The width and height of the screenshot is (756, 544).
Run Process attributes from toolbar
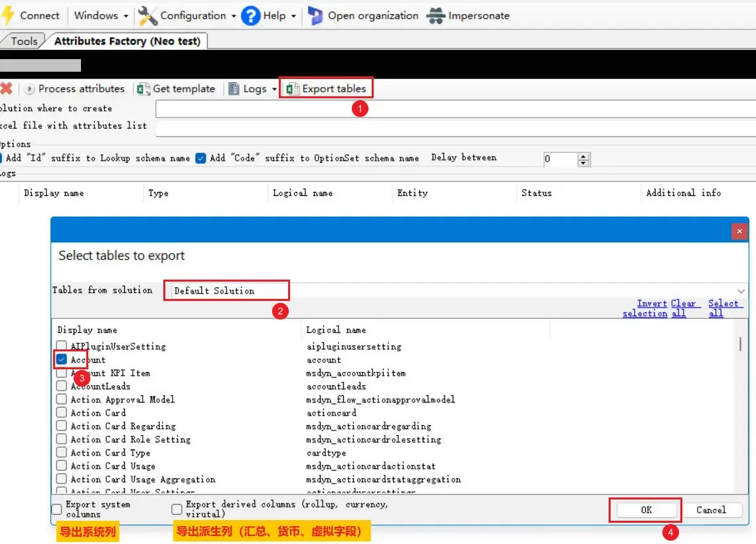(x=74, y=88)
